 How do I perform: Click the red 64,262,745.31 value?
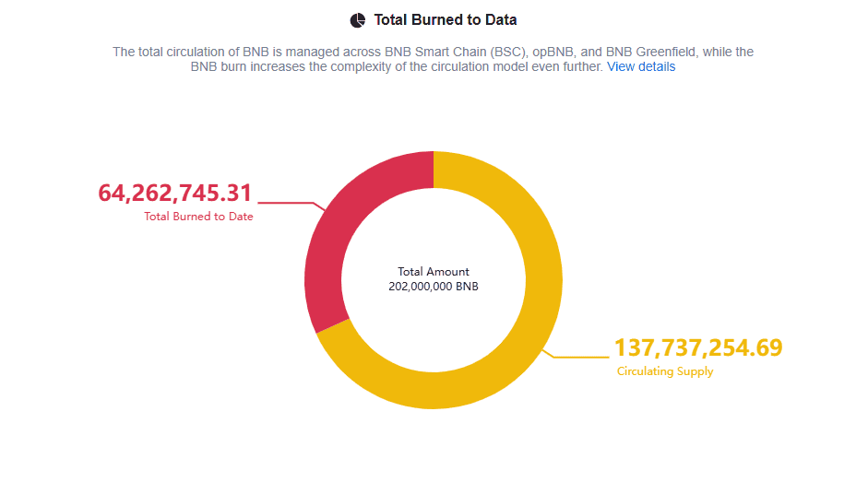pos(174,193)
